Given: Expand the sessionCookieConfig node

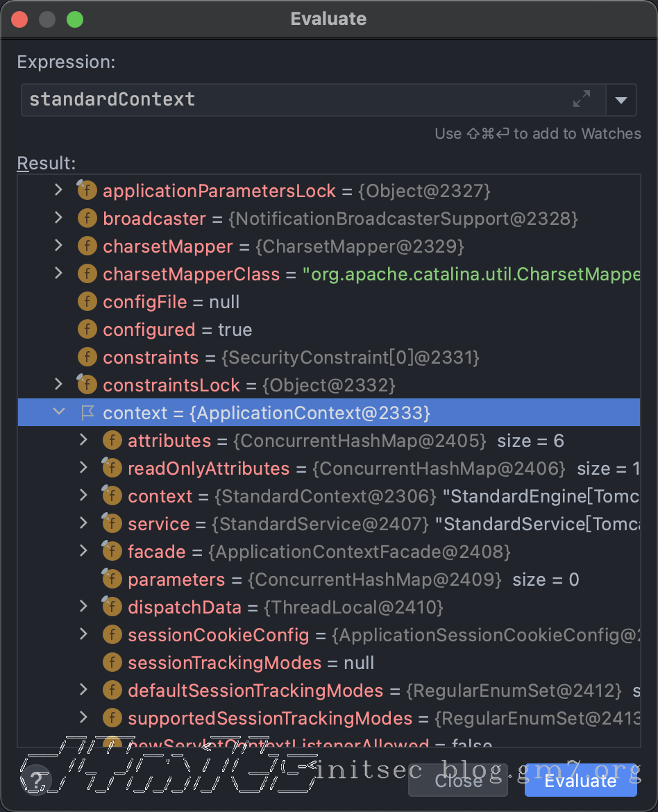Looking at the screenshot, I should point(84,634).
